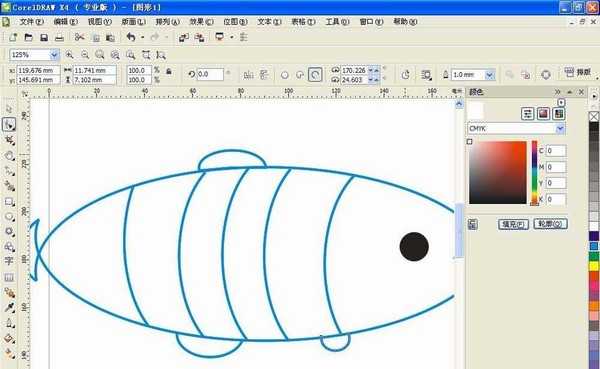
Task: Click the 排版 button on property bar
Action: [x=578, y=72]
